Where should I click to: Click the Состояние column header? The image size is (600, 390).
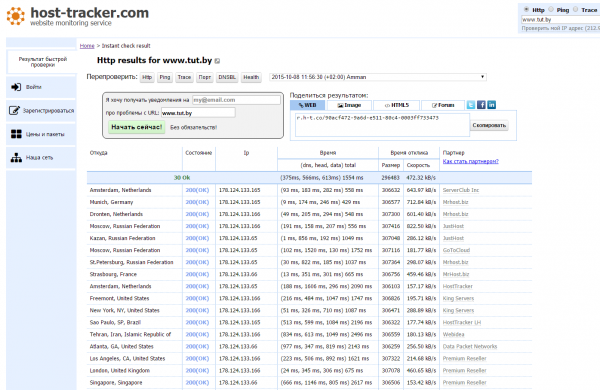click(x=199, y=153)
